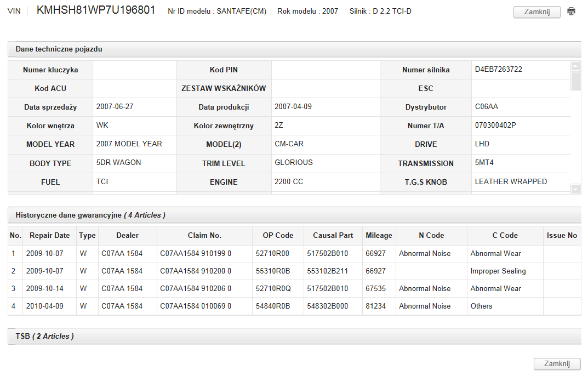This screenshot has height=376, width=588.
Task: Click the repair date 2009-10-14
Action: pos(44,288)
